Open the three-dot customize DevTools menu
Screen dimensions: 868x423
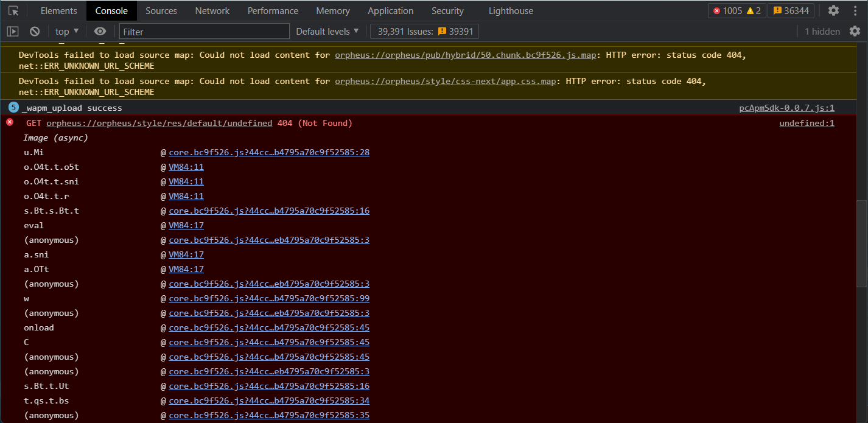point(855,10)
